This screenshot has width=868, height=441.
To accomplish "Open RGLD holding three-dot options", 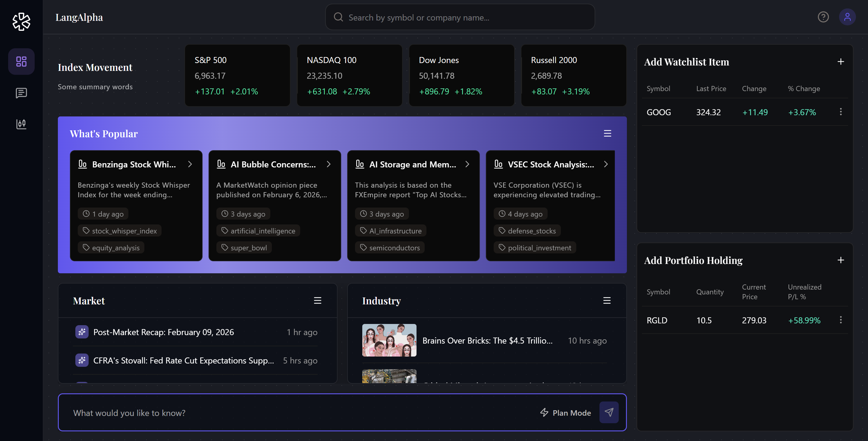I will (840, 320).
